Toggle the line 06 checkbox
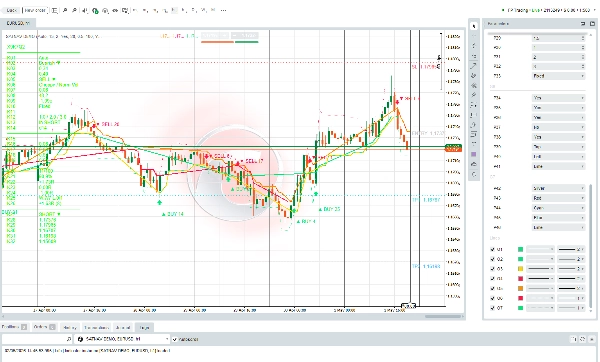Viewport: 600px width, 362px height. [492, 298]
